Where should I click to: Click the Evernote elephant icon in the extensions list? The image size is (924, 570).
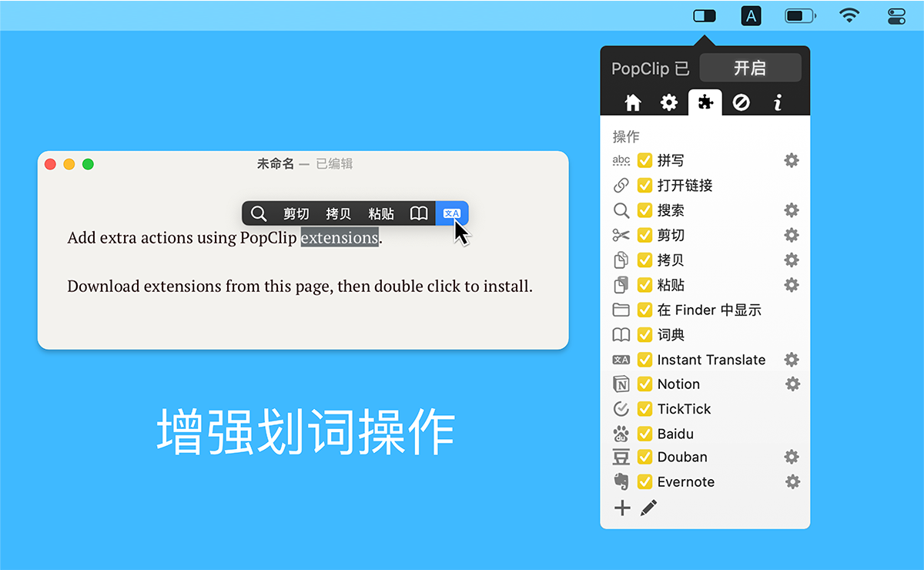(621, 481)
